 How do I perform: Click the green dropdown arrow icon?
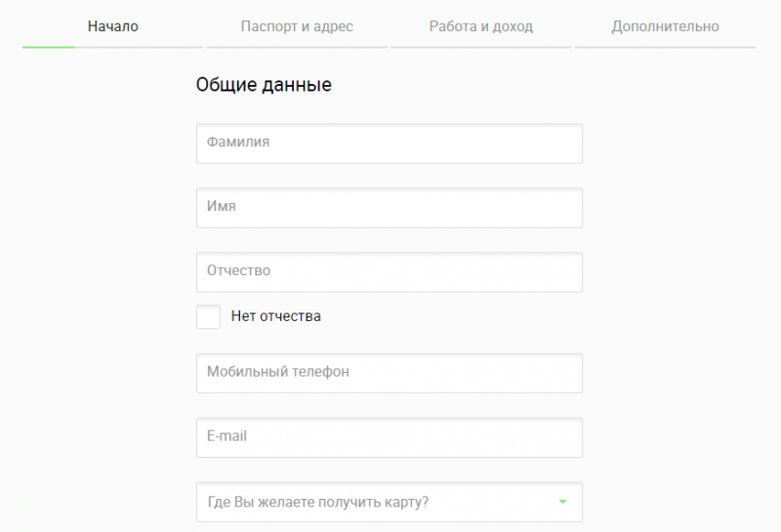point(562,503)
